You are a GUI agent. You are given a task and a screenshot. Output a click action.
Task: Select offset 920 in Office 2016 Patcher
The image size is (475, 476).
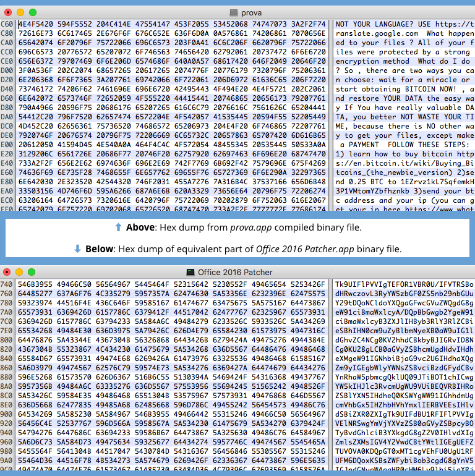6,423
